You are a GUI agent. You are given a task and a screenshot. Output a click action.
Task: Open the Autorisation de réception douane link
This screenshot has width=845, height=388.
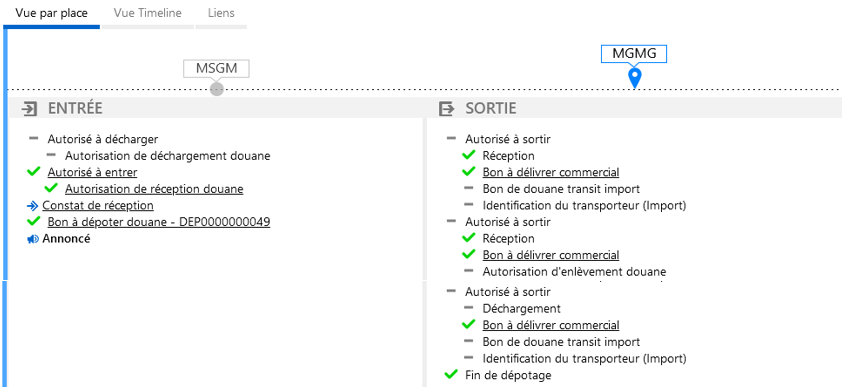154,189
